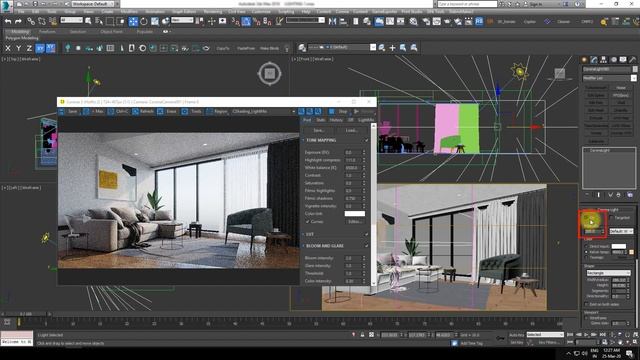Click the light Direct input color swatch
This screenshot has height=360, width=640.
(x=619, y=246)
